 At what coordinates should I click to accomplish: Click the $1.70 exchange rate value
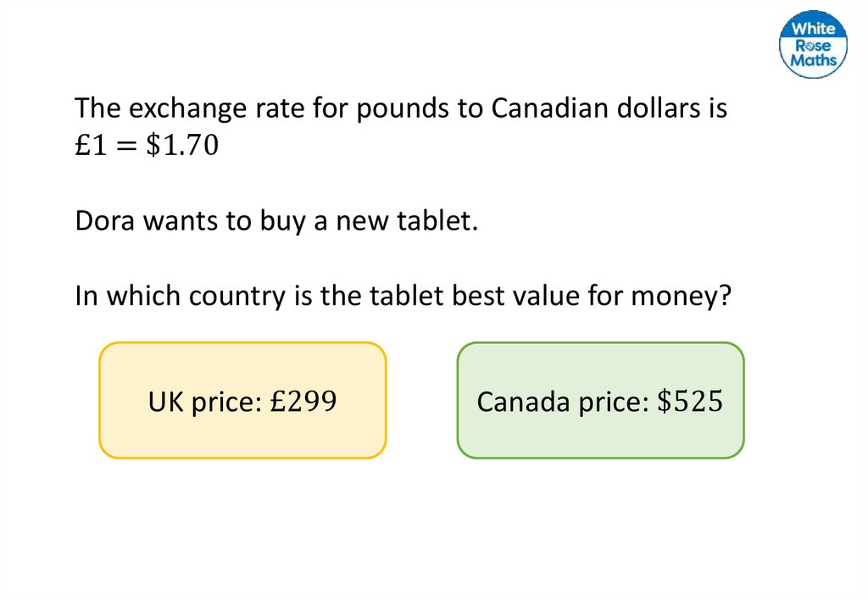[x=182, y=147]
